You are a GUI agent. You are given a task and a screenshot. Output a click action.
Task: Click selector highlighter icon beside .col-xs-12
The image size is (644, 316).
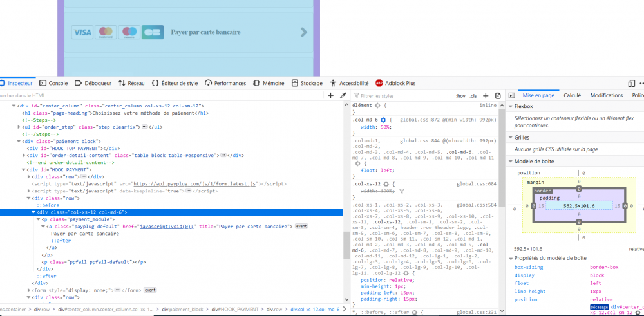pos(386,185)
